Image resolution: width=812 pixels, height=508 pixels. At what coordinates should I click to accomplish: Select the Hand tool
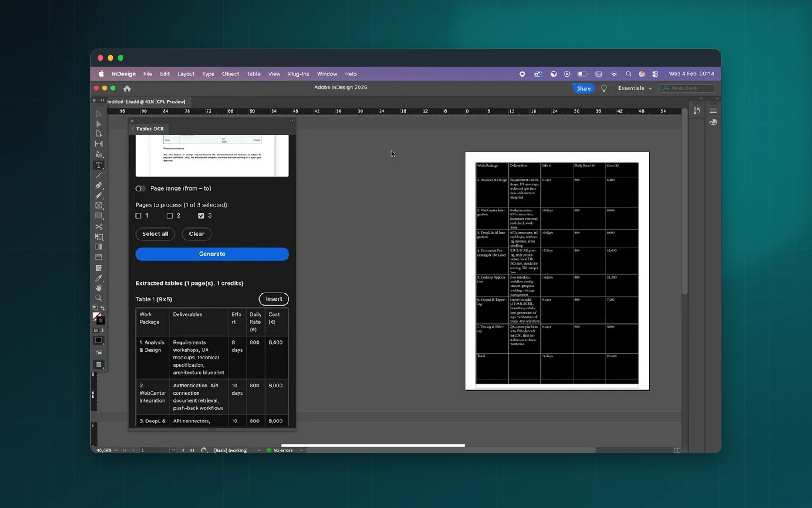click(x=99, y=288)
